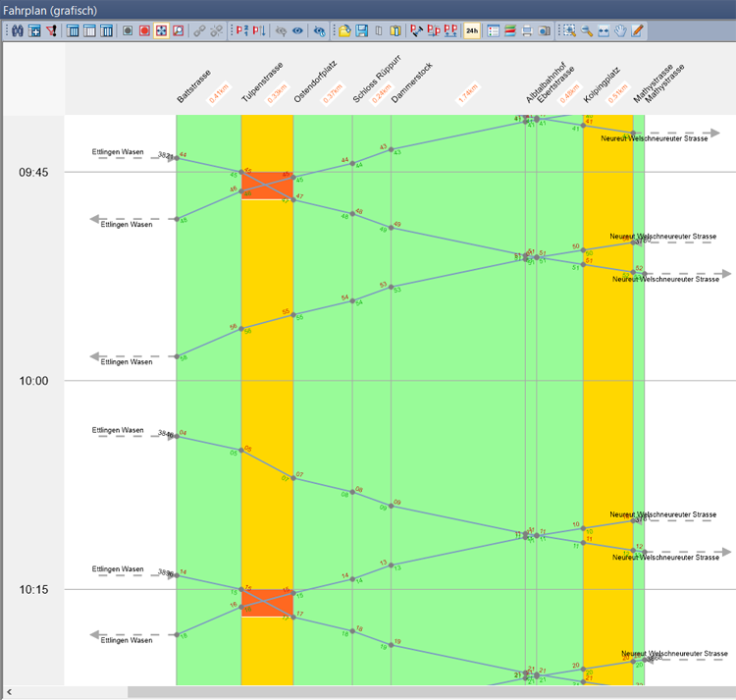The image size is (736, 700).
Task: Toggle the blue eye visibility icon
Action: (x=296, y=31)
